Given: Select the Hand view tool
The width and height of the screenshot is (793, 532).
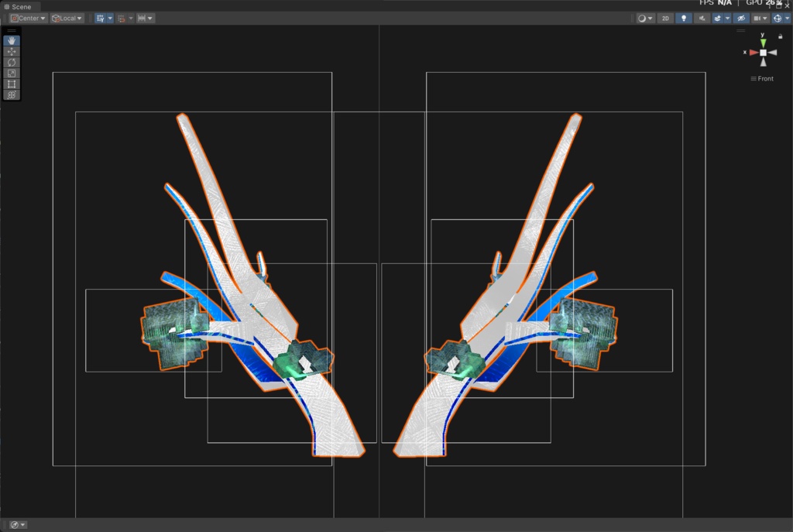Looking at the screenshot, I should click(12, 40).
